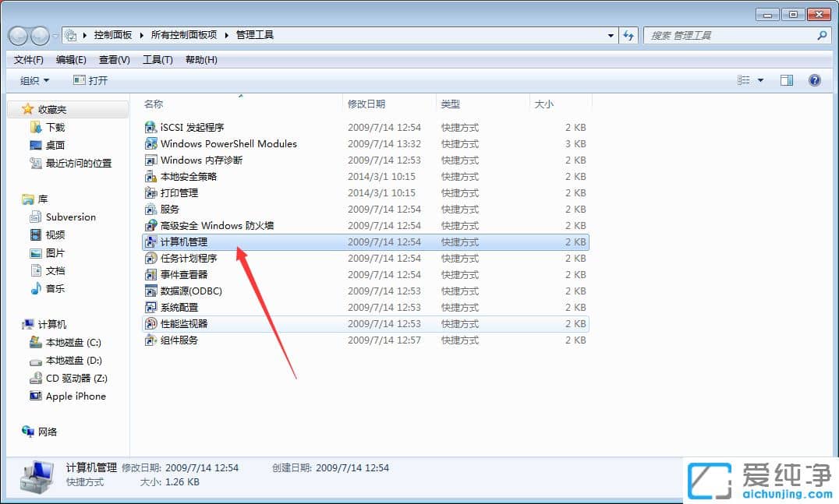The height and width of the screenshot is (504, 839).
Task: Open the 数据源(ODBC) tool
Action: coord(186,291)
